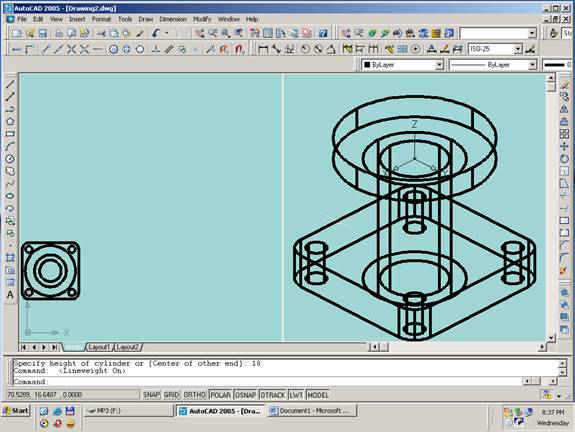Expand the empty layer list dropdown
The image size is (575, 432).
(x=532, y=33)
